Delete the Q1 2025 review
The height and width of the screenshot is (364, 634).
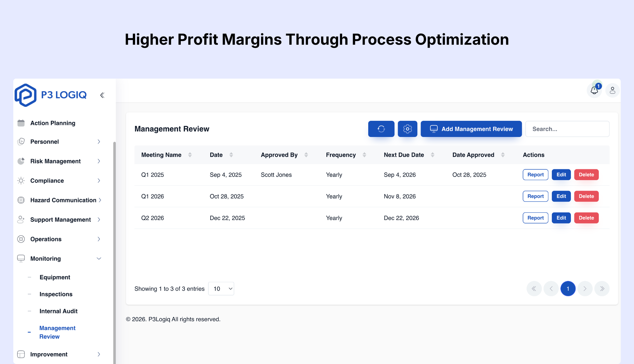point(586,175)
